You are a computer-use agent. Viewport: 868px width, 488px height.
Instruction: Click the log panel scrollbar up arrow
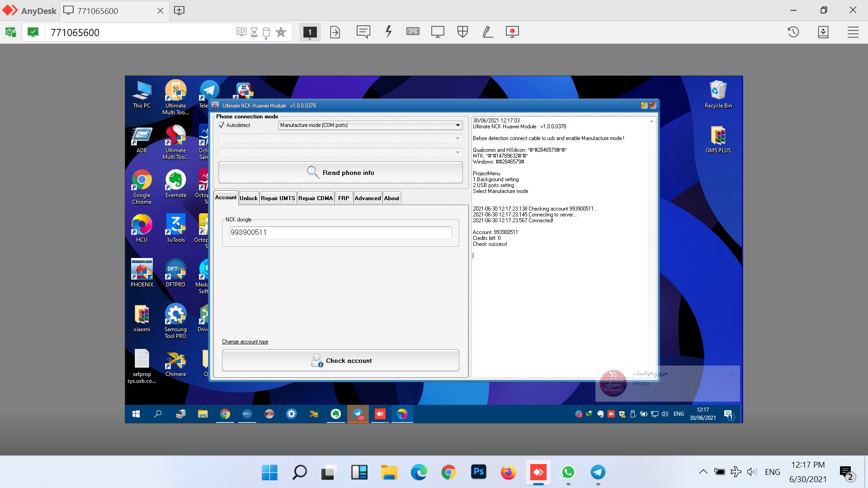[x=651, y=121]
